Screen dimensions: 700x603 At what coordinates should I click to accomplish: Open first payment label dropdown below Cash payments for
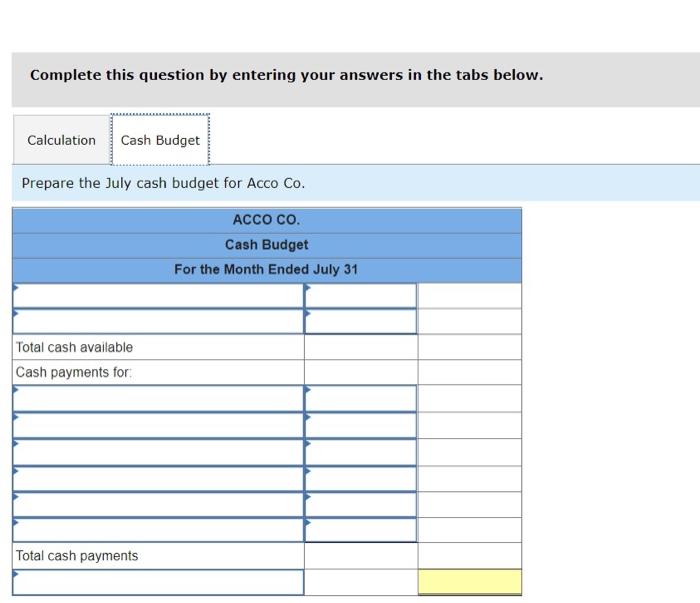[158, 399]
